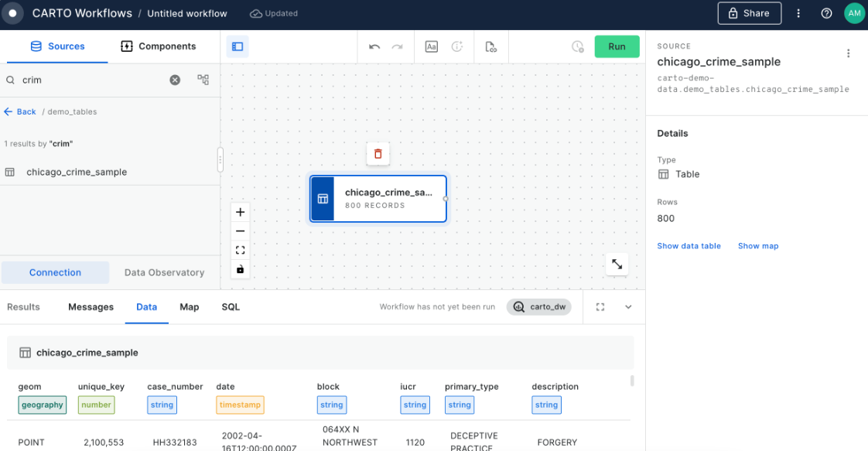Click the block column header

pyautogui.click(x=328, y=386)
